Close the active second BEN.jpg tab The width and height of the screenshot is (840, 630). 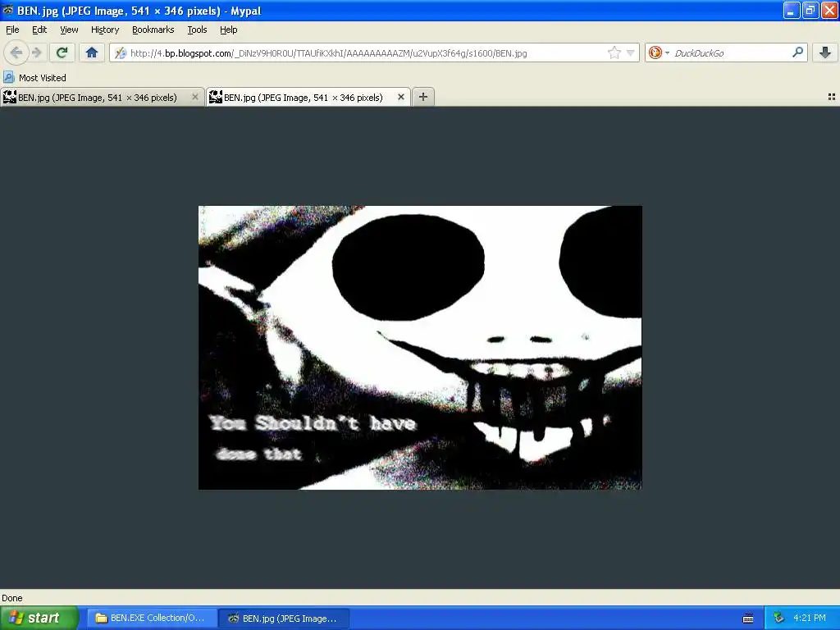400,97
